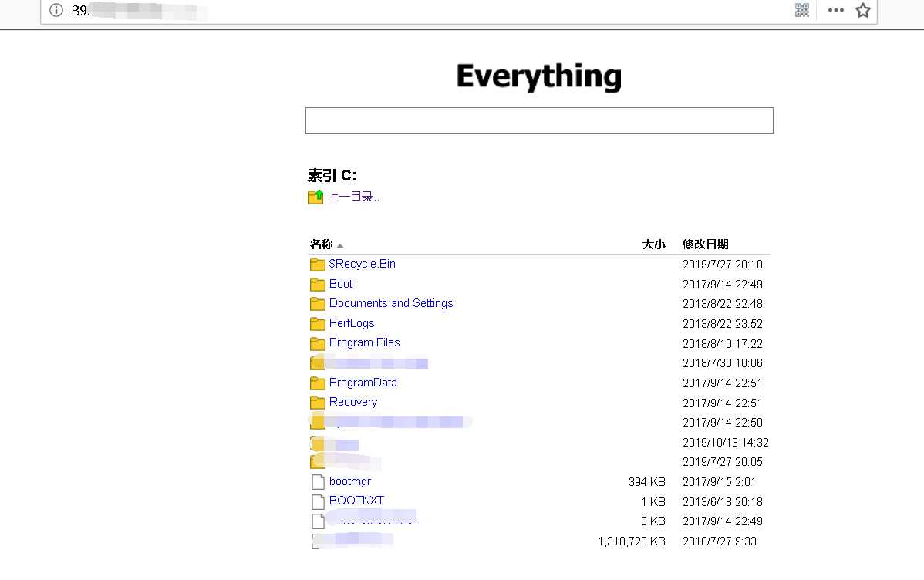Image resolution: width=924 pixels, height=580 pixels.
Task: Go up via the parent directory folder icon
Action: 316,197
